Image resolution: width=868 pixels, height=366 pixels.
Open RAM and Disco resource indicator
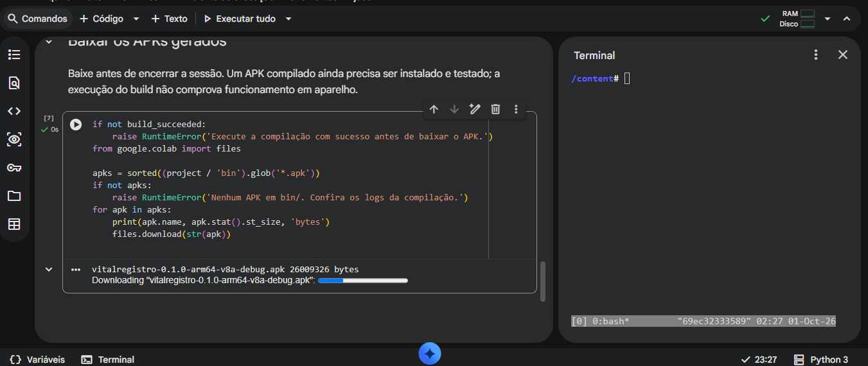click(797, 19)
